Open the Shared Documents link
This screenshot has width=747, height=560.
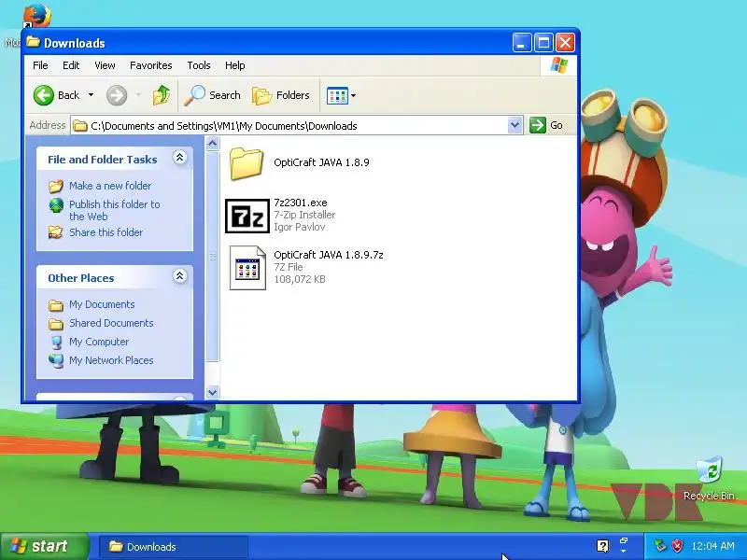pyautogui.click(x=111, y=323)
